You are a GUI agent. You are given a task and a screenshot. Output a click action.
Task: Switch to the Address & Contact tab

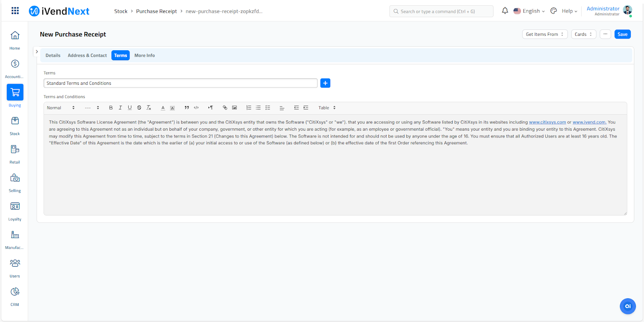pos(87,55)
